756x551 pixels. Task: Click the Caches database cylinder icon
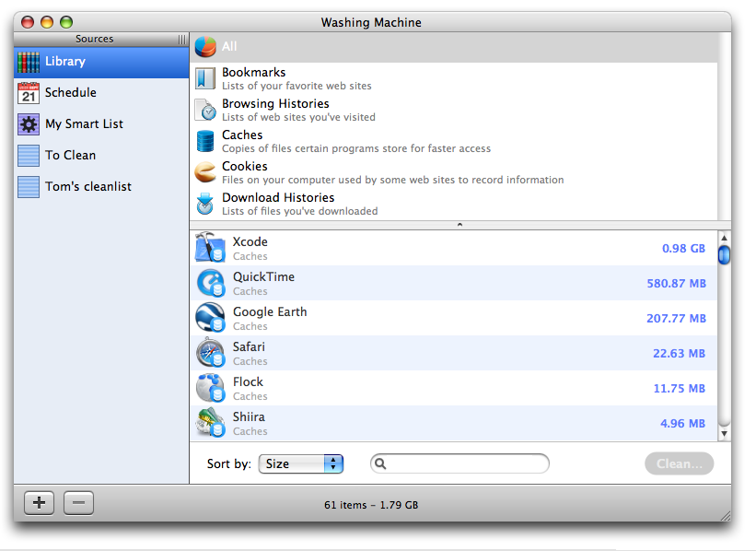[205, 141]
